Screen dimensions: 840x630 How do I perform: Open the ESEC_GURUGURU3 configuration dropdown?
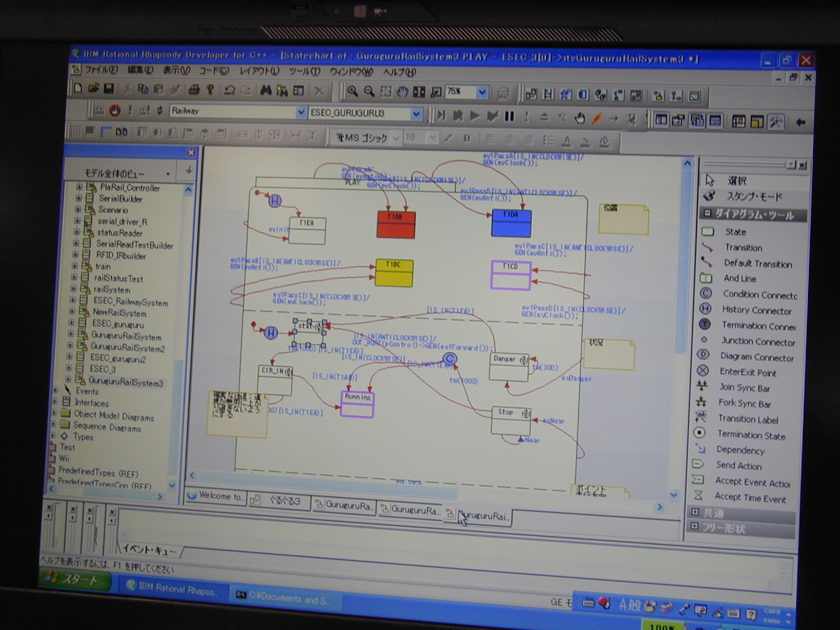tap(416, 114)
